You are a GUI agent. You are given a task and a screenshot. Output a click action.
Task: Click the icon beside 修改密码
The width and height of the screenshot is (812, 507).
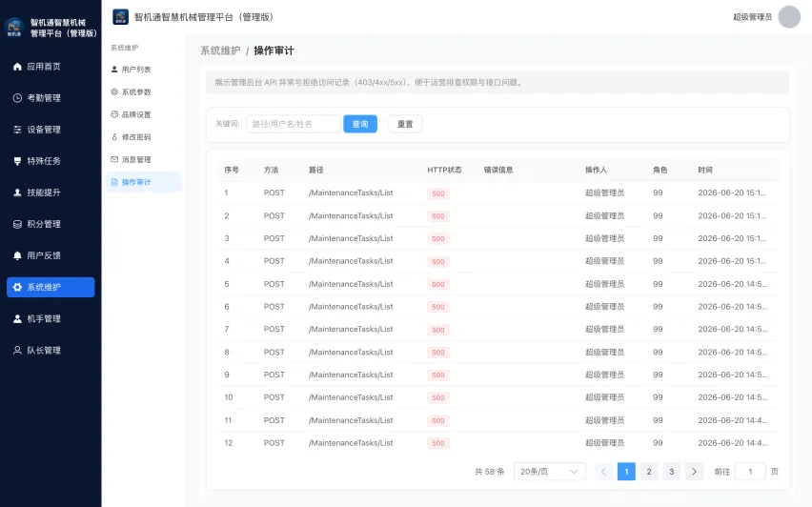pos(114,136)
